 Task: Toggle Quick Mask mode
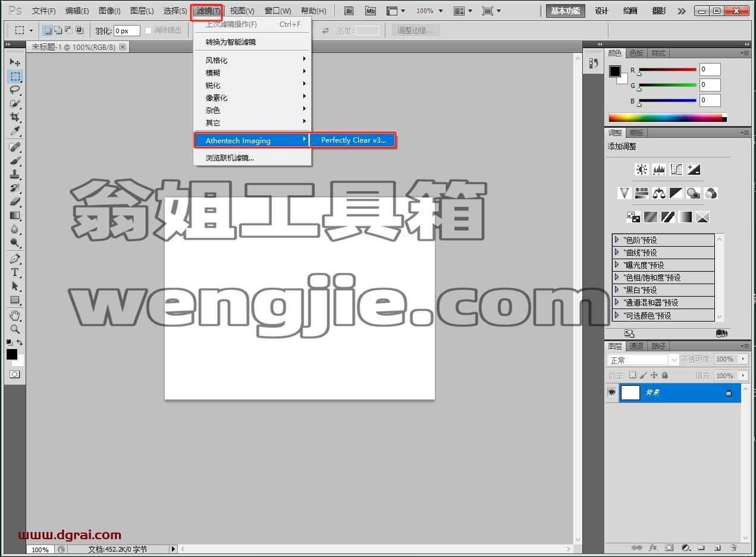15,374
